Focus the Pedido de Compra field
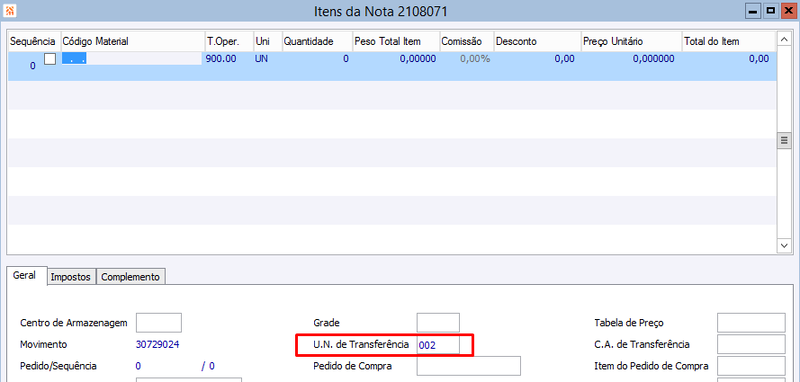 pyautogui.click(x=468, y=366)
